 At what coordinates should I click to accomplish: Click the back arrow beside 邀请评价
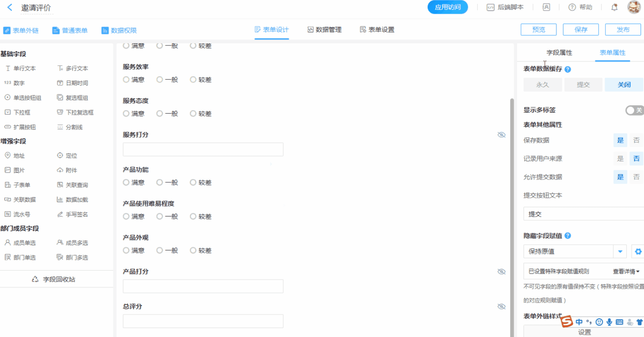(10, 7)
